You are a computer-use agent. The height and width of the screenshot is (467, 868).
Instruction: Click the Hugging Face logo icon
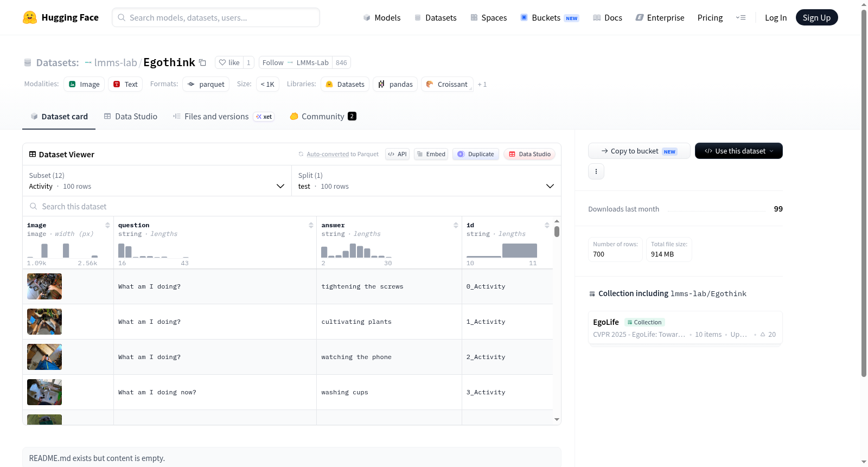coord(30,17)
